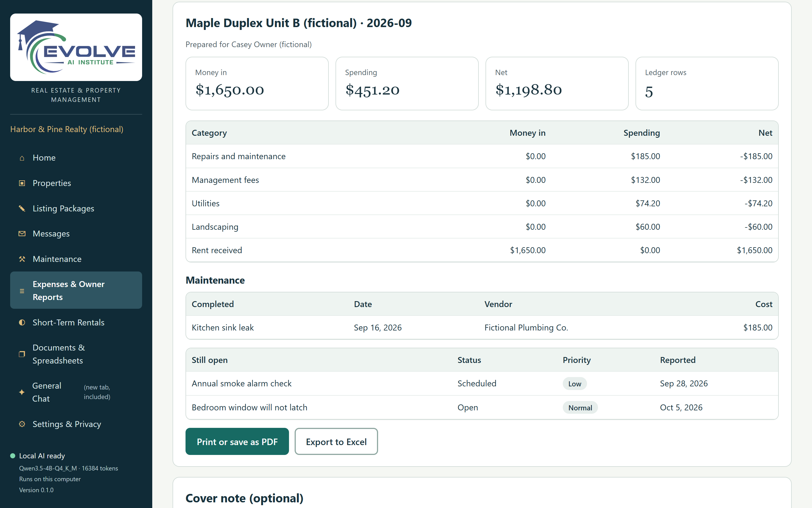Viewport: 812px width, 508px height.
Task: Open Short-Term Rentals
Action: (76, 323)
